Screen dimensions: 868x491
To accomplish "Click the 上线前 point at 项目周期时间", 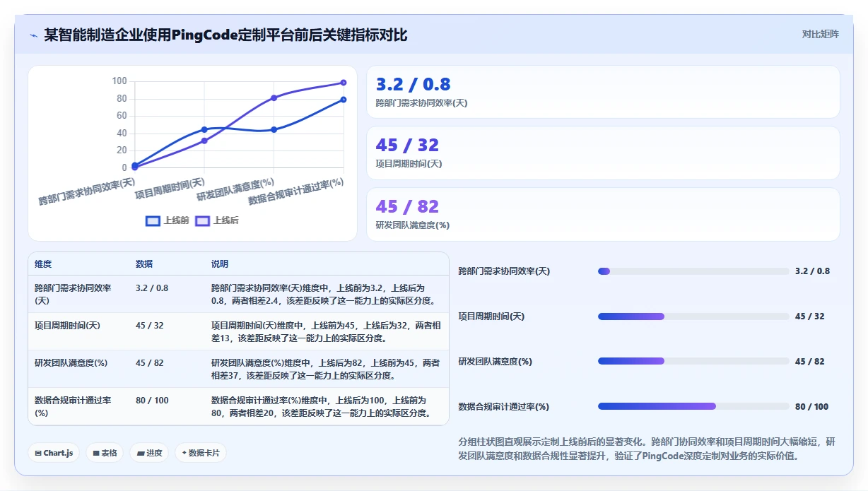I will tap(204, 129).
